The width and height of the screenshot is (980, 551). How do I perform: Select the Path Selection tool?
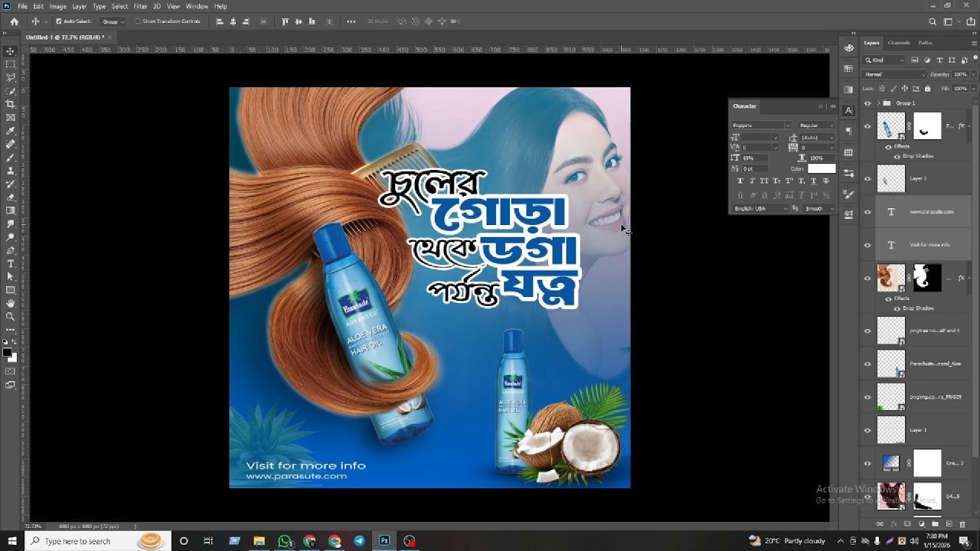pos(10,276)
